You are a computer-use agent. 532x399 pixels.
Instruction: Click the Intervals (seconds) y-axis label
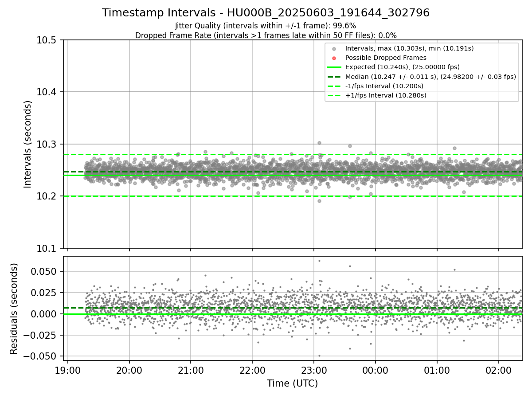28,144
